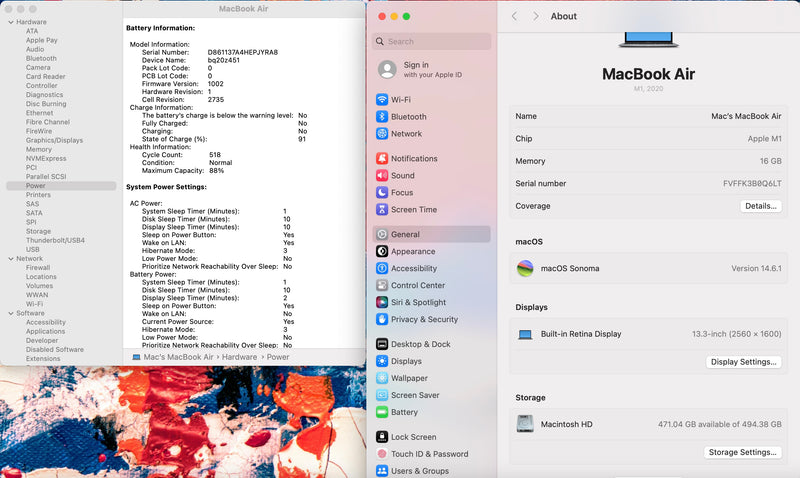Screen dimensions: 800x478
Task: Select Firewall under Network in System Information
Action: pos(38,267)
